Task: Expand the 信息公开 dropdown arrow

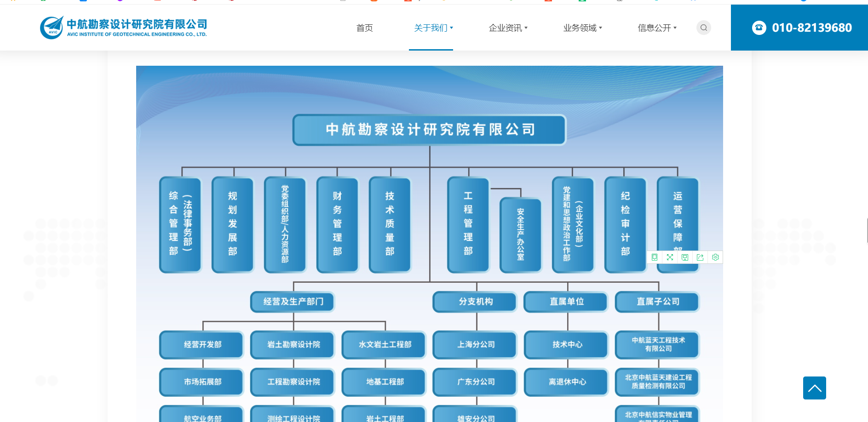Action: click(x=675, y=28)
